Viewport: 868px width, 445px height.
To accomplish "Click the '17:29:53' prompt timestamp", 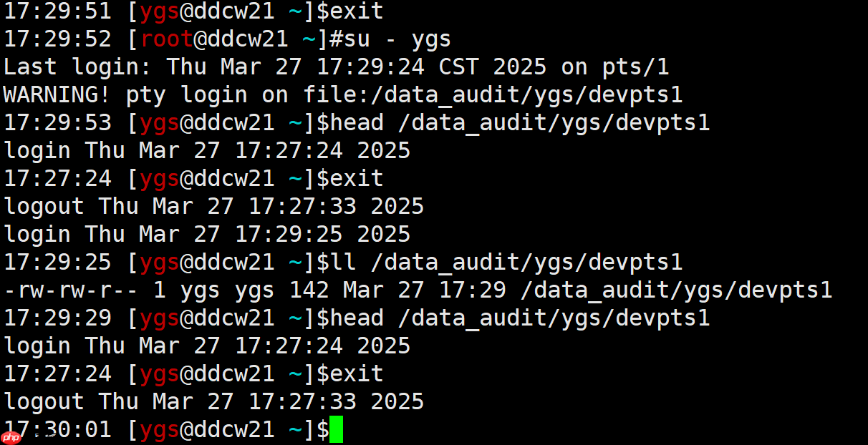I will [58, 122].
